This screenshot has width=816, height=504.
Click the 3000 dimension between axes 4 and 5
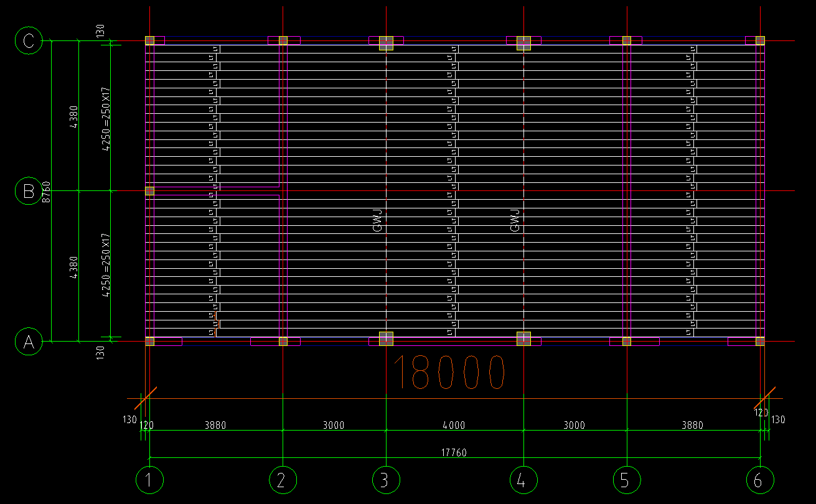[574, 426]
